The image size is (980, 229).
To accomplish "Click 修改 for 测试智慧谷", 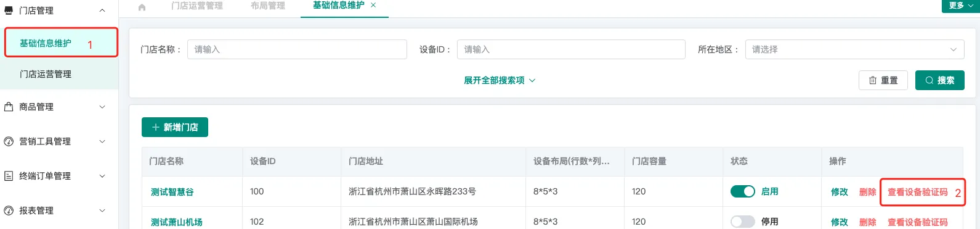I will coord(840,192).
